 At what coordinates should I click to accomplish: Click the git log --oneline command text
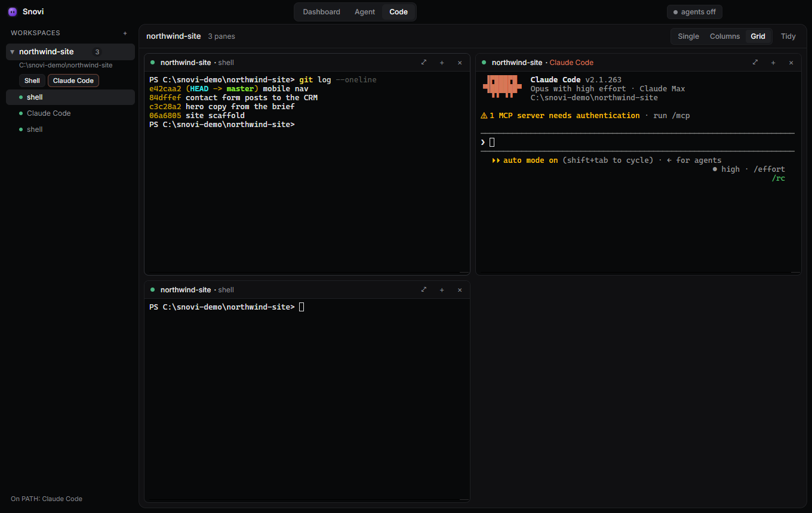point(338,80)
